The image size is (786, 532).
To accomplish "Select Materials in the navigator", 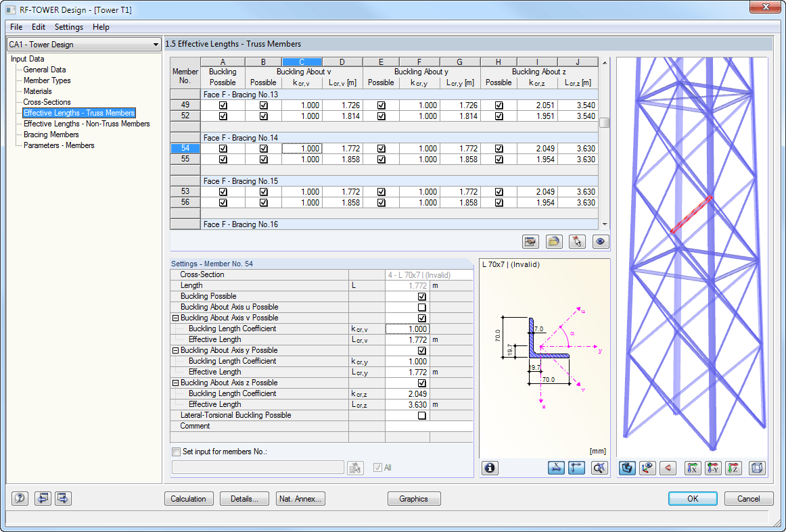I will (x=38, y=91).
